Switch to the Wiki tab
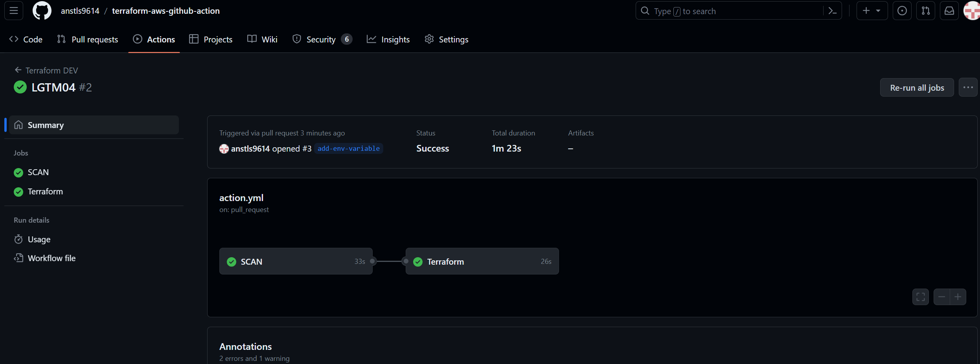Viewport: 980px width, 364px height. coord(262,39)
